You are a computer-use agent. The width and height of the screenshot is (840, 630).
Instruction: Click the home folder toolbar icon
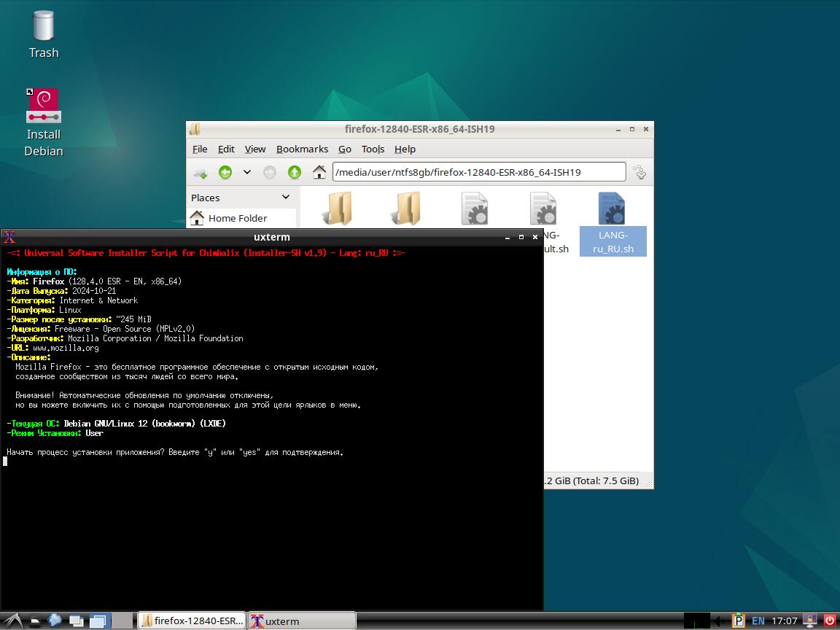click(x=319, y=172)
